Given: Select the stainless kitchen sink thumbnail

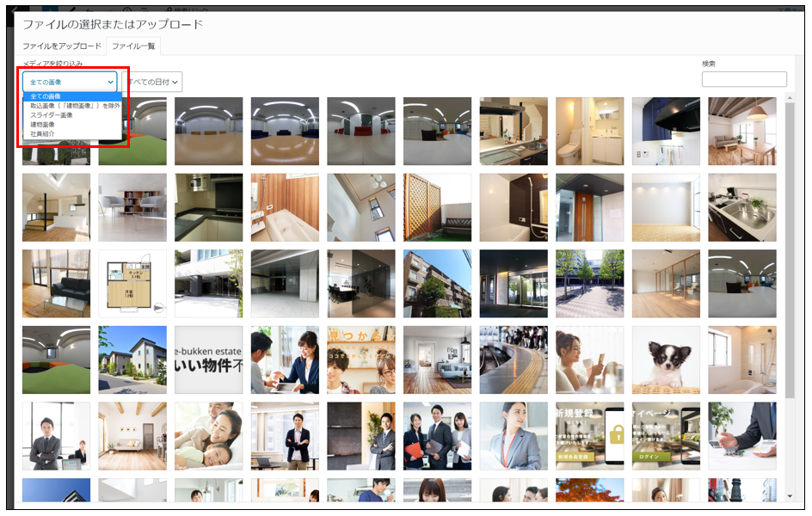Looking at the screenshot, I should 741,207.
